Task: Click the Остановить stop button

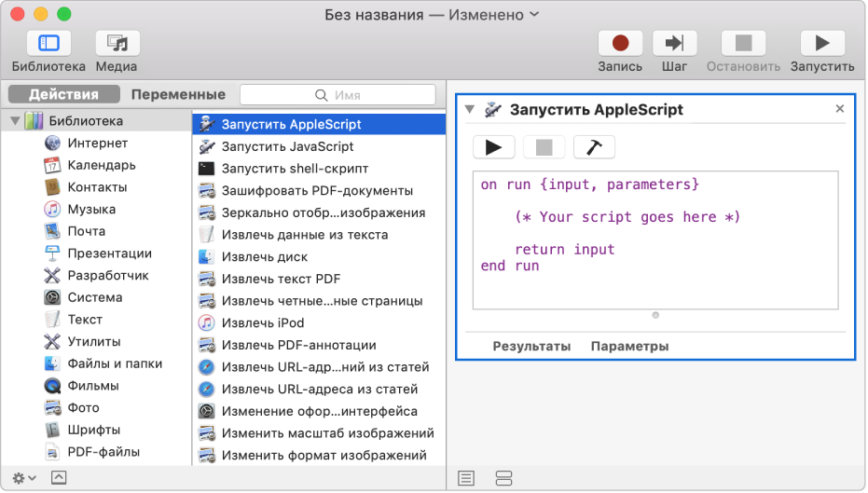Action: [743, 44]
